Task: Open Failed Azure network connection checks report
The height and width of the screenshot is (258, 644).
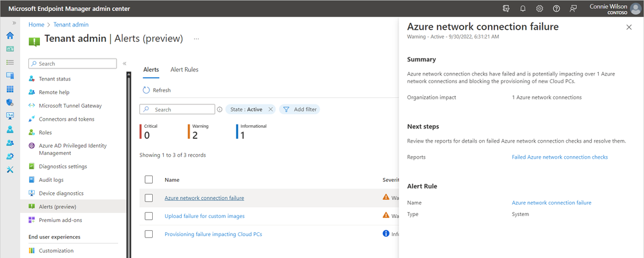Action: pyautogui.click(x=560, y=157)
